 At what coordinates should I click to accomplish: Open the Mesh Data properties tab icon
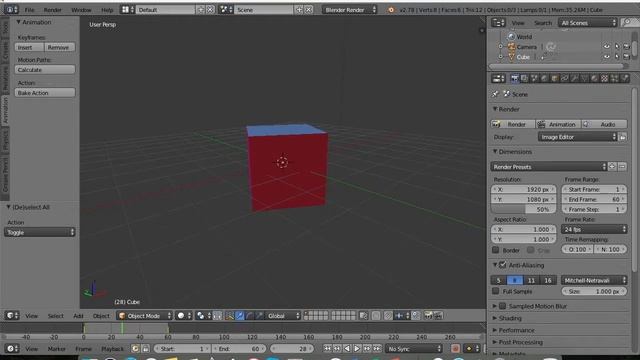tap(584, 78)
